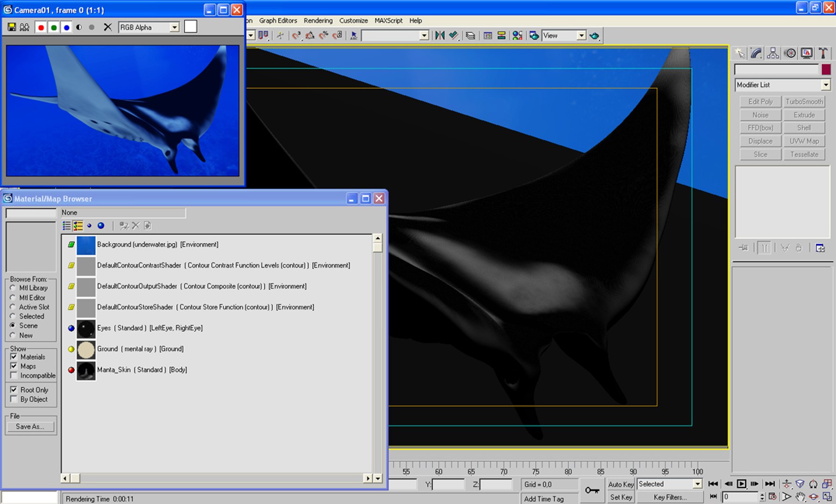Expand the Modifier List dropdown

click(x=826, y=85)
